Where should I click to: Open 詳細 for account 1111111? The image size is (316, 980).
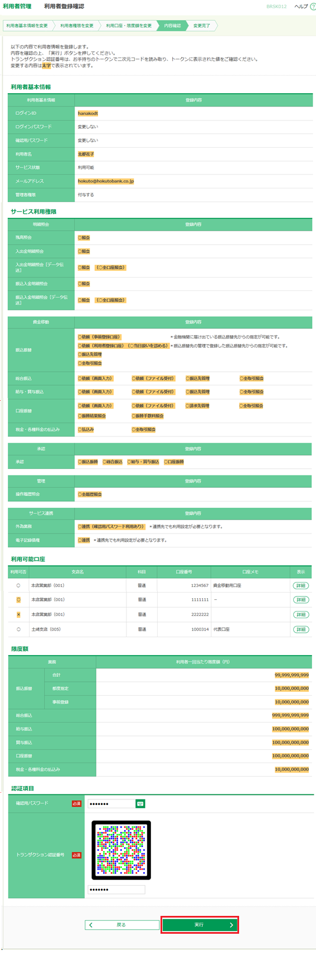(301, 600)
